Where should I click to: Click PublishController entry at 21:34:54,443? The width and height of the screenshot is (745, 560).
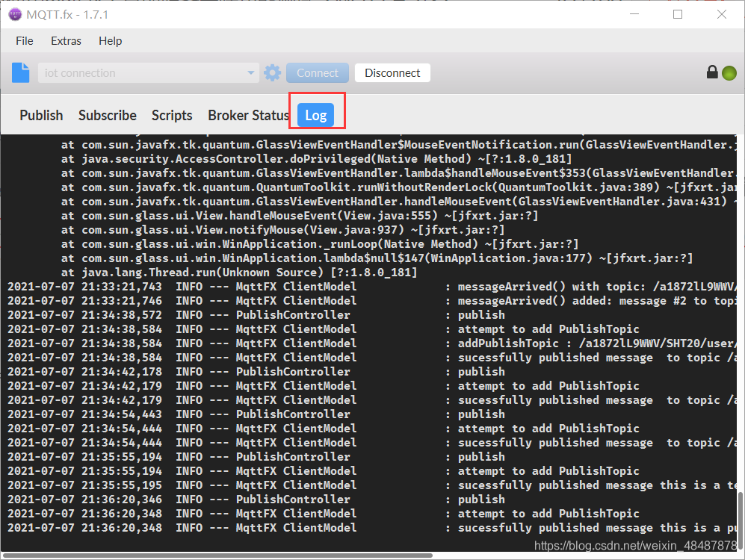[x=256, y=414]
